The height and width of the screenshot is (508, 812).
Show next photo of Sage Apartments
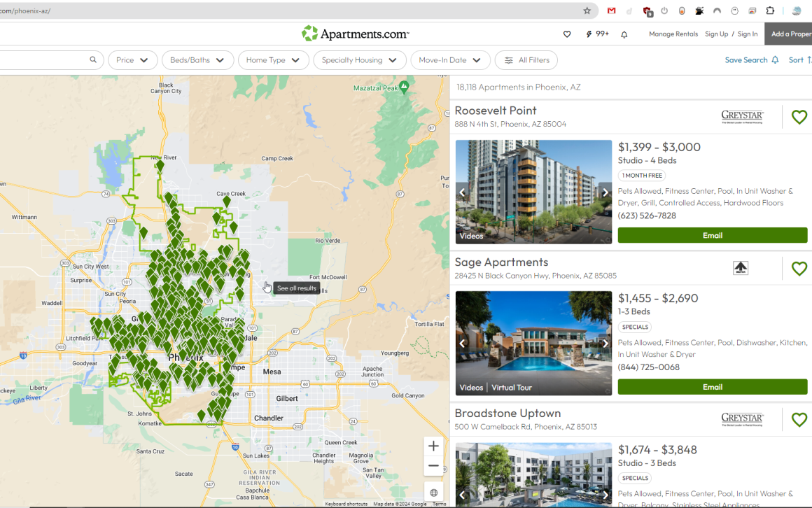605,344
